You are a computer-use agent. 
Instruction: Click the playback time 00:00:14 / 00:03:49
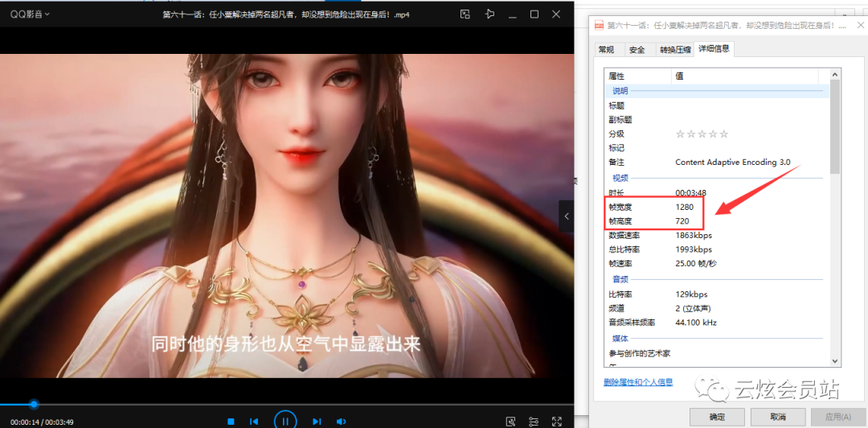pos(42,422)
